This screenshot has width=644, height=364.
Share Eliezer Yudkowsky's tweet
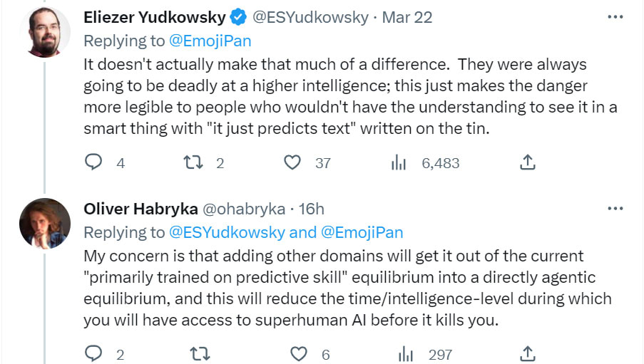[527, 162]
